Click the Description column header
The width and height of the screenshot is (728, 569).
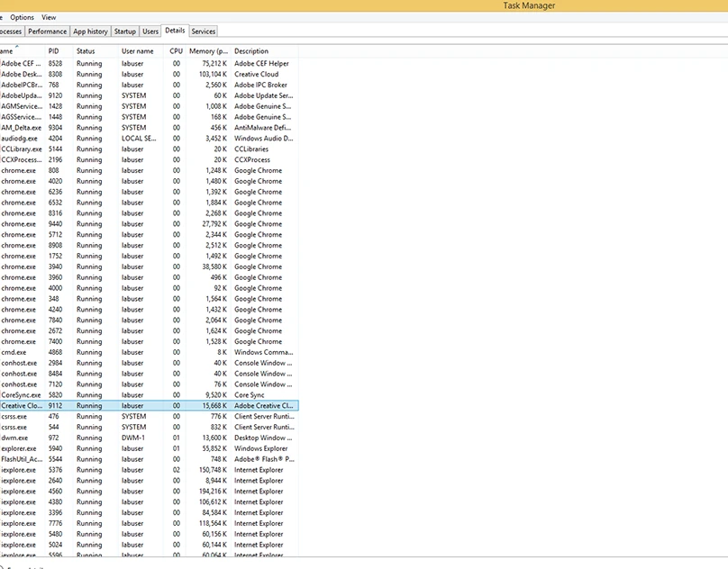coord(251,51)
